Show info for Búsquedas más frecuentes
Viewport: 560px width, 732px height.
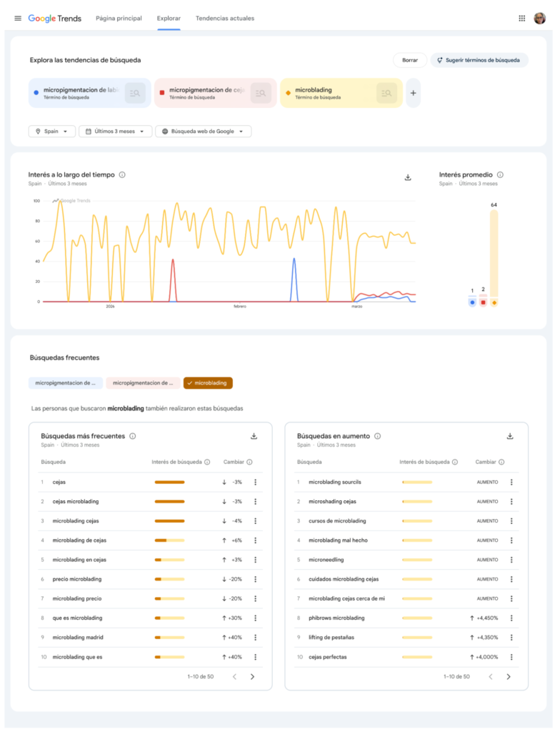[133, 436]
